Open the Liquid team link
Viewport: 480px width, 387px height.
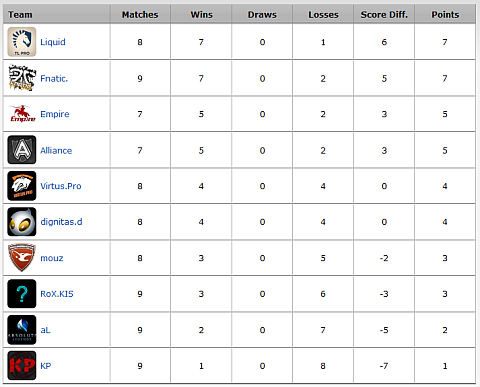(53, 42)
